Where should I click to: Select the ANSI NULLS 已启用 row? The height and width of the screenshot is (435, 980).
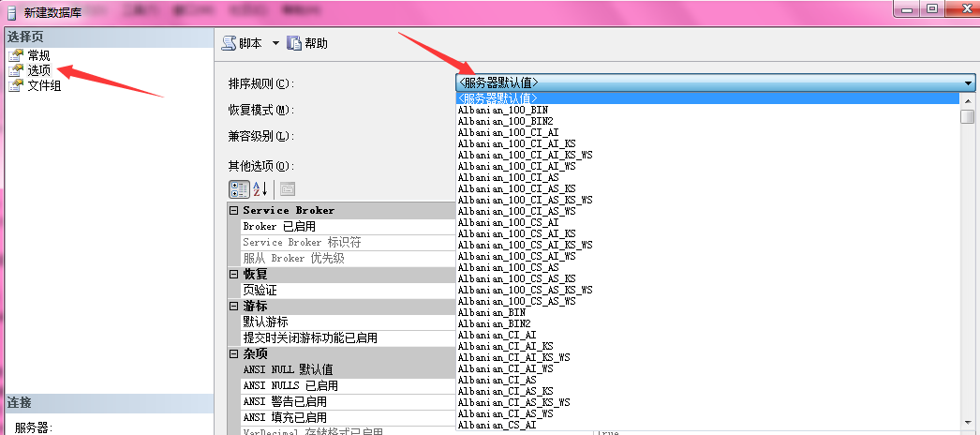click(x=349, y=385)
